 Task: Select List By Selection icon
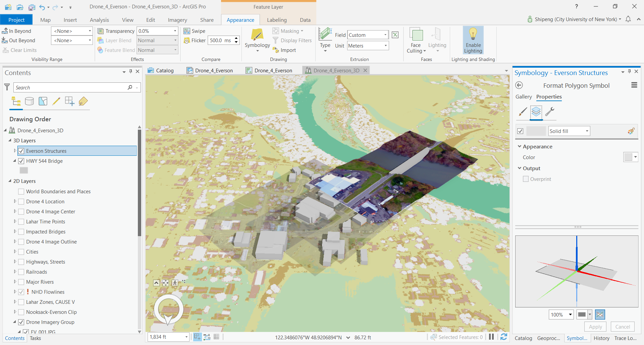43,101
